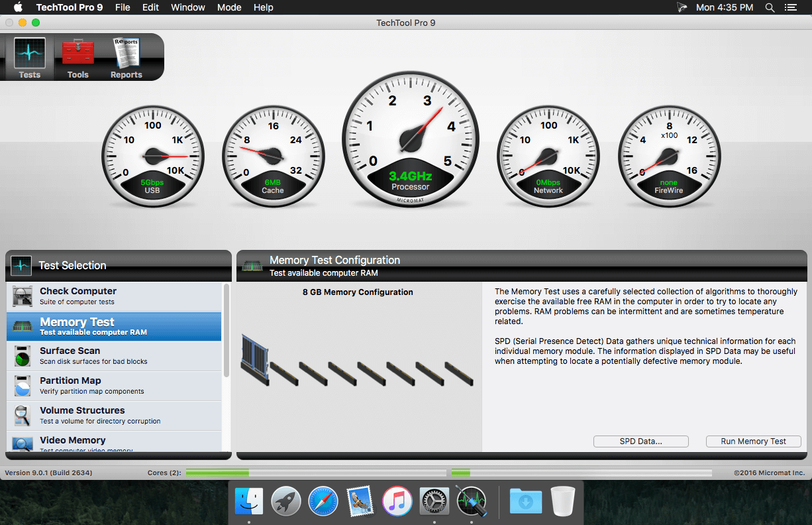Click the FireWire gauge
This screenshot has width=812, height=525.
(669, 157)
